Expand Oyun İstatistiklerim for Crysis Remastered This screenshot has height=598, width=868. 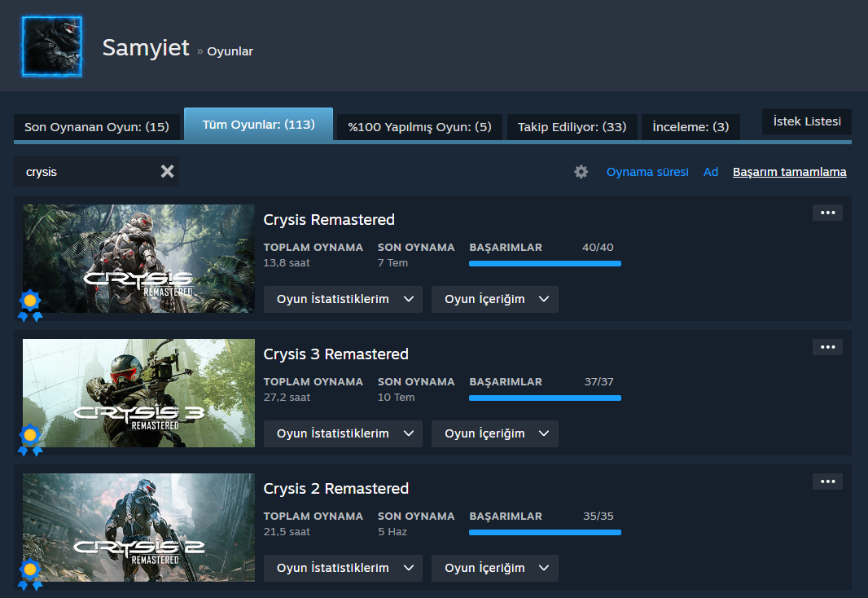point(344,299)
